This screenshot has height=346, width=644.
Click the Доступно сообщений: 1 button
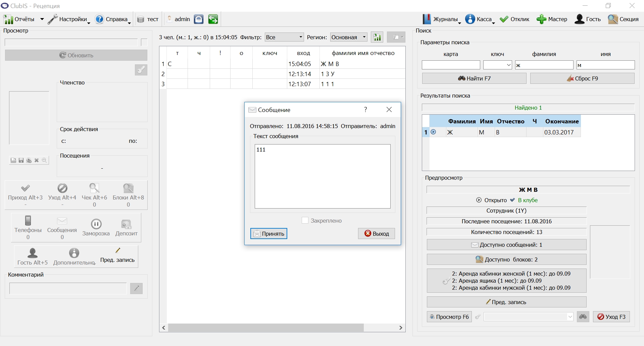507,245
